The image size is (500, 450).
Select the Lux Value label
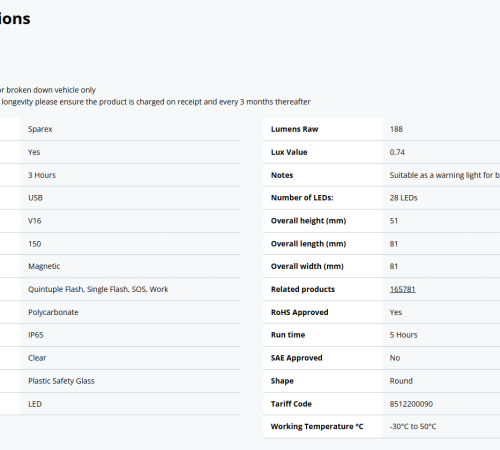(x=289, y=152)
